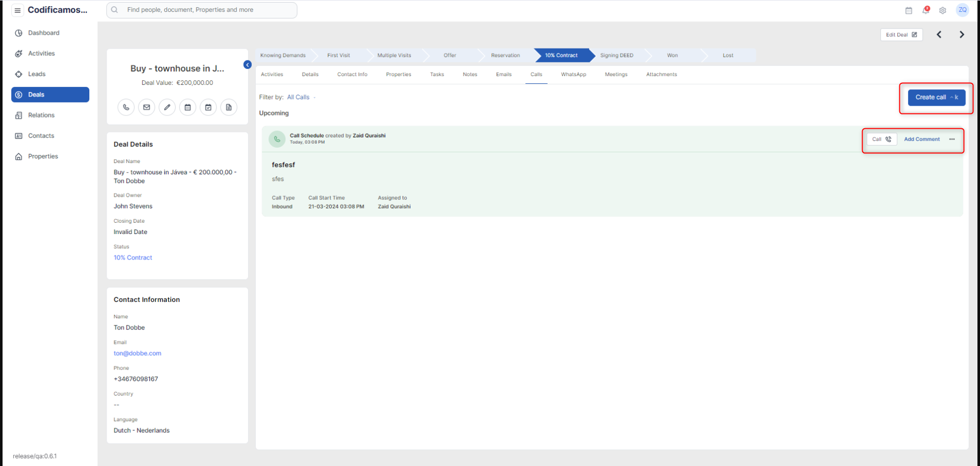
Task: Select the Signing DEED pipeline stage
Action: (617, 55)
